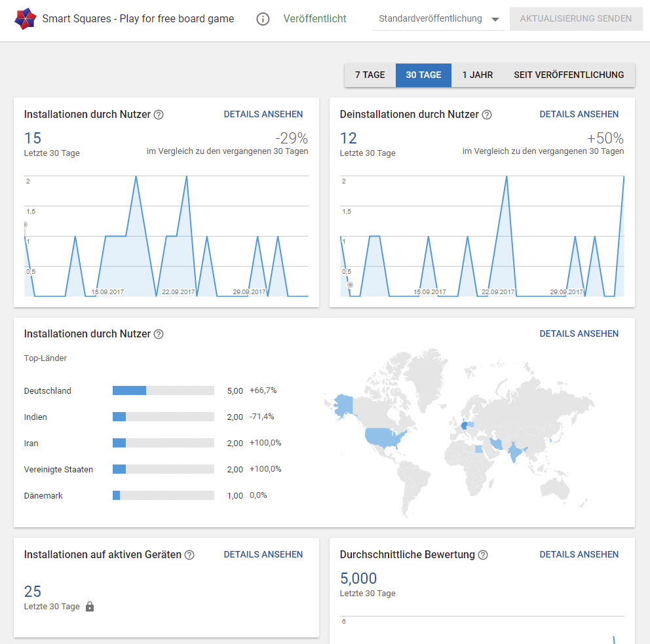This screenshot has height=644, width=650.
Task: Select the SEIT VERÖFFENTLICHUNG time range
Action: (569, 75)
